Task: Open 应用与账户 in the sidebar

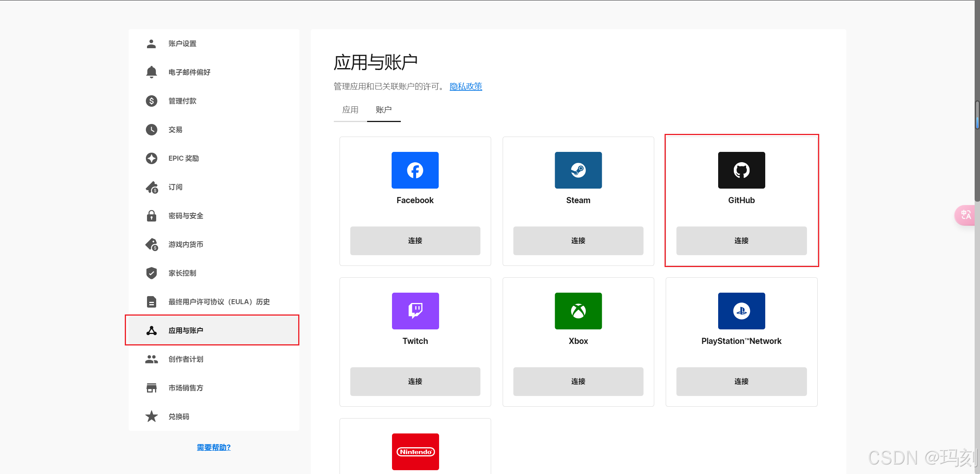Action: click(186, 331)
